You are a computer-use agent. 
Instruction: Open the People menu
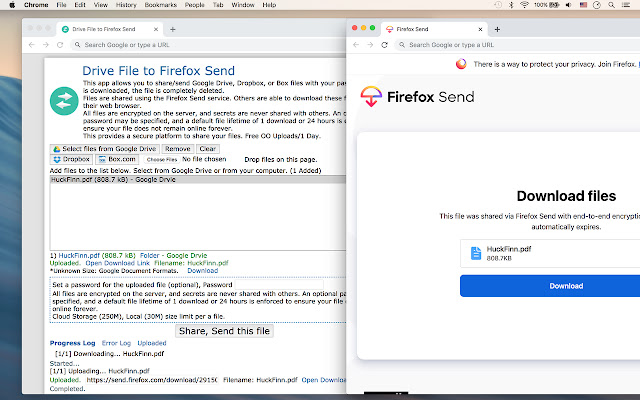194,5
